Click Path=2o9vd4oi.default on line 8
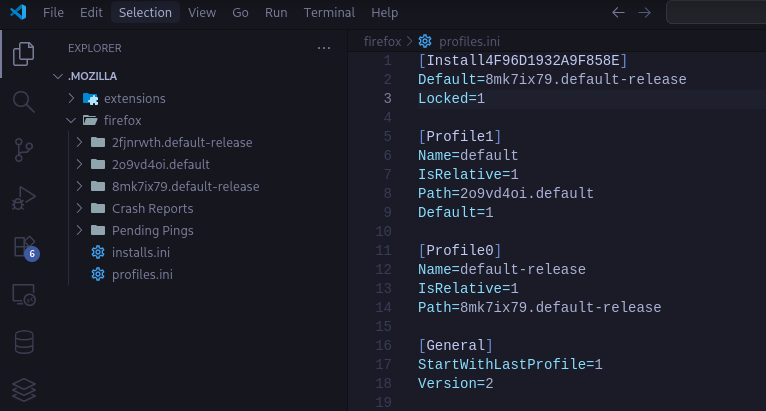The image size is (766, 411). (x=506, y=194)
